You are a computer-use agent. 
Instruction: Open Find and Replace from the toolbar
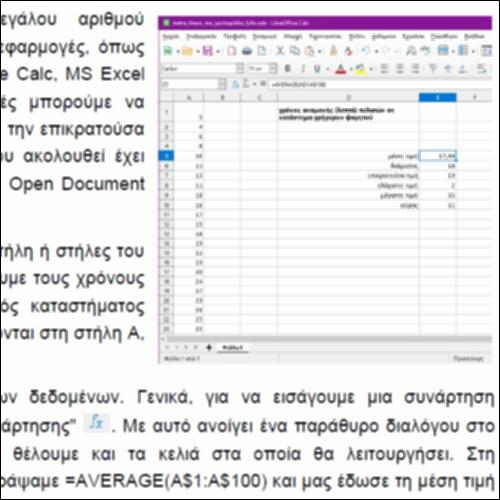point(411,51)
